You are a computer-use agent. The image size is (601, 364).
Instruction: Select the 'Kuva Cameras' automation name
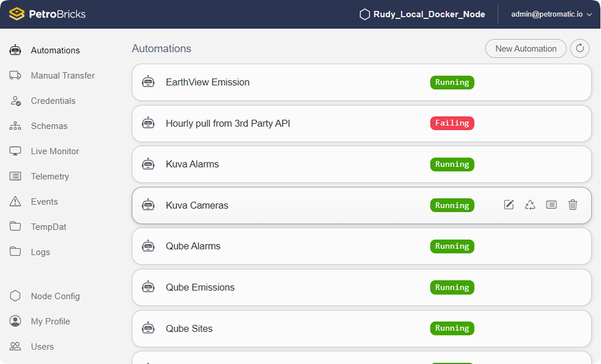pos(197,205)
